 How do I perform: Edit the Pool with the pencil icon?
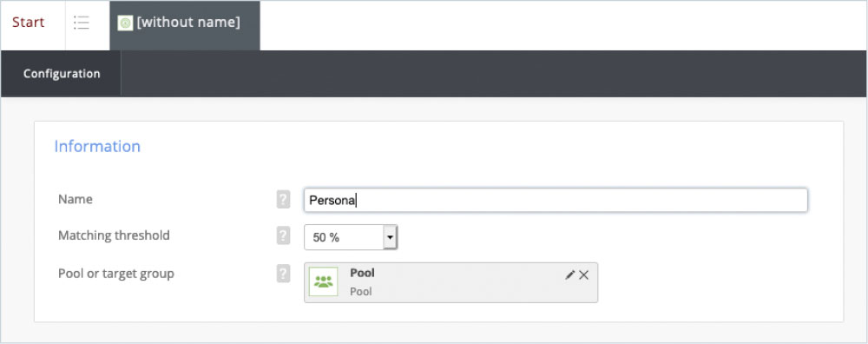coord(569,275)
